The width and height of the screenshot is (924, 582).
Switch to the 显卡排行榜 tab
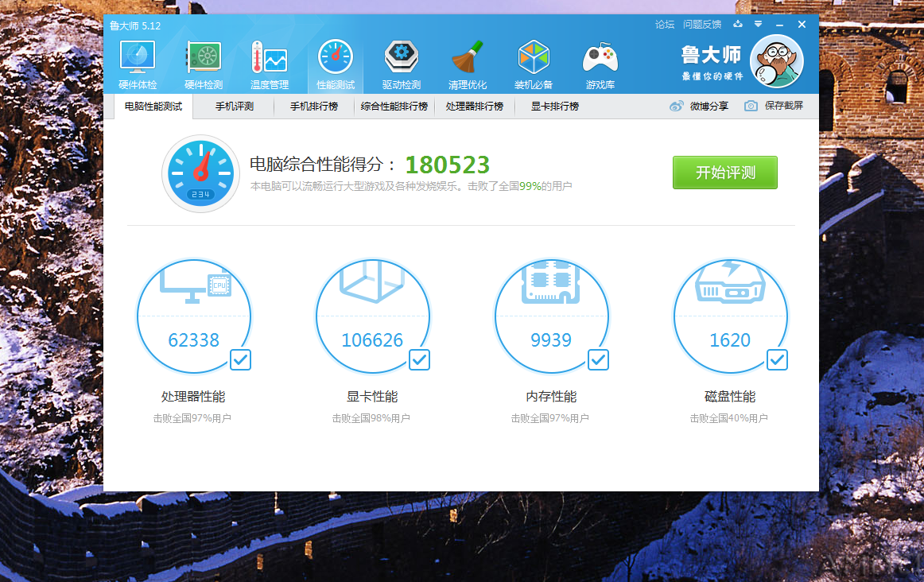pyautogui.click(x=554, y=107)
